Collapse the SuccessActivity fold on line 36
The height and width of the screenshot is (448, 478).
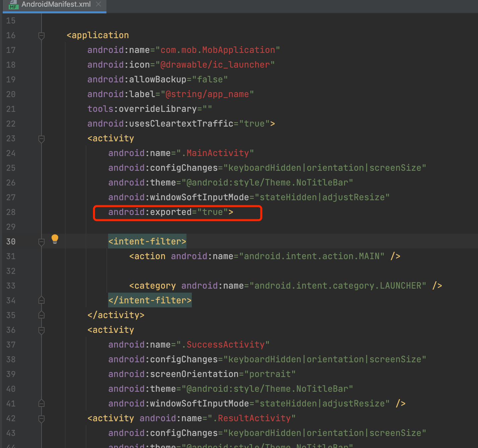tap(42, 330)
